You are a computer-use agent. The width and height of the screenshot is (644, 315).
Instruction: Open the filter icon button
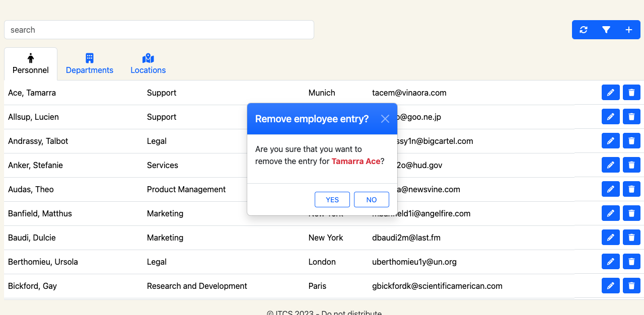click(x=606, y=30)
